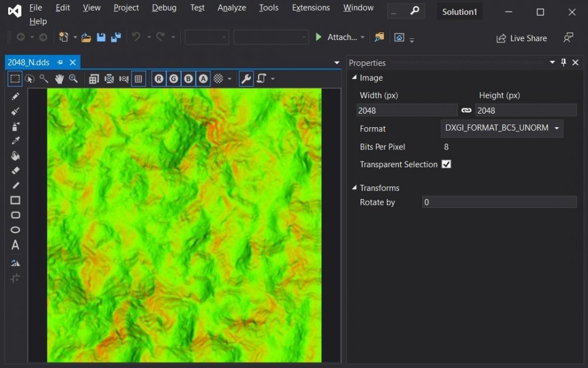Select the Eraser tool
The height and width of the screenshot is (368, 588).
[15, 171]
